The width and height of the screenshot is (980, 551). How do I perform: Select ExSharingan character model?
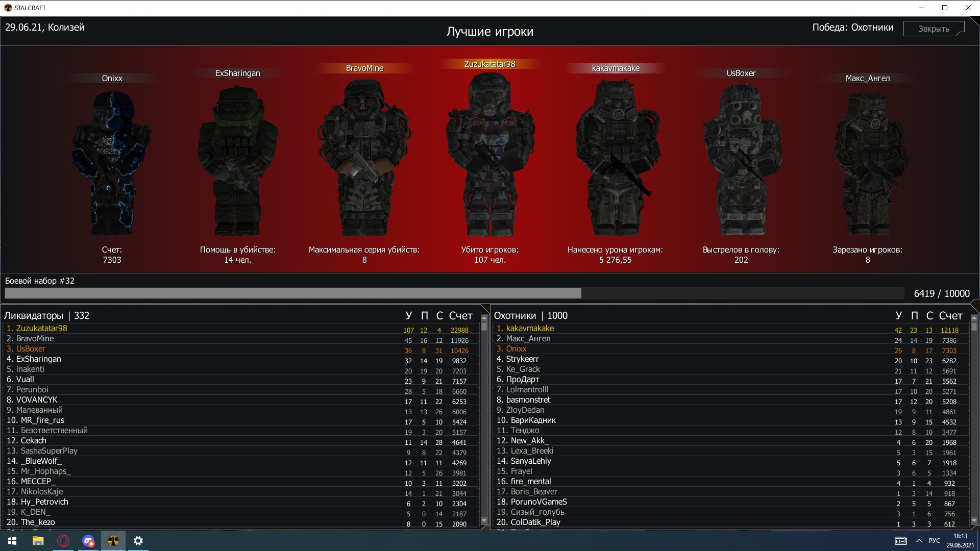pyautogui.click(x=238, y=161)
